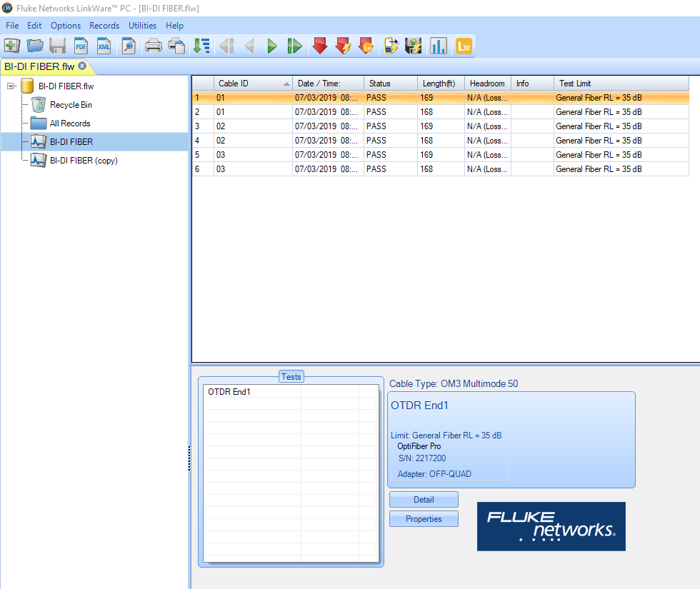Screen dimensions: 700x589
Task: Switch to the BI-DI FIBER.flw document tab
Action: 39,66
